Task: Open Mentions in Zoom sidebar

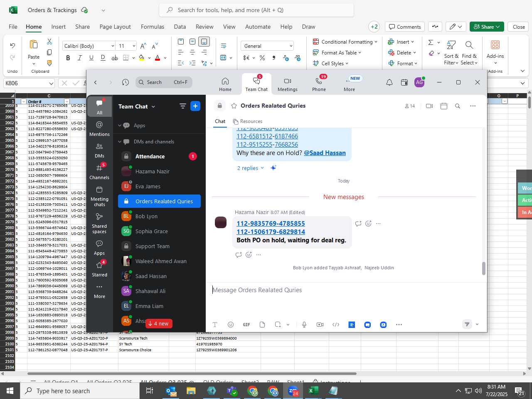Action: (99, 129)
